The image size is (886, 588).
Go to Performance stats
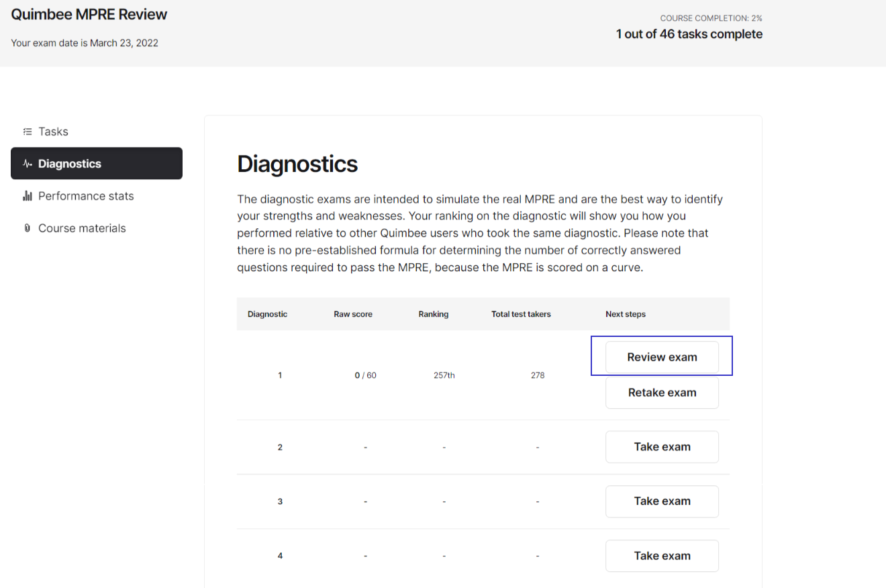(96, 196)
